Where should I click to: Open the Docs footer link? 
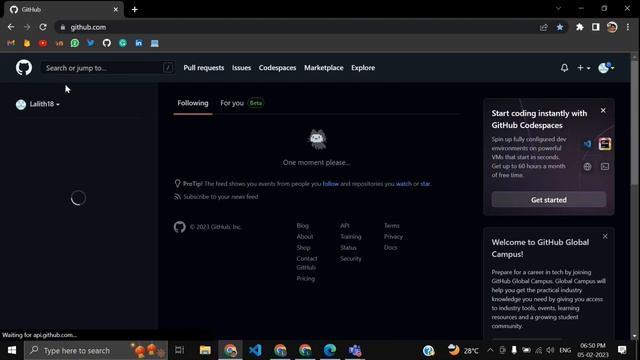click(390, 247)
